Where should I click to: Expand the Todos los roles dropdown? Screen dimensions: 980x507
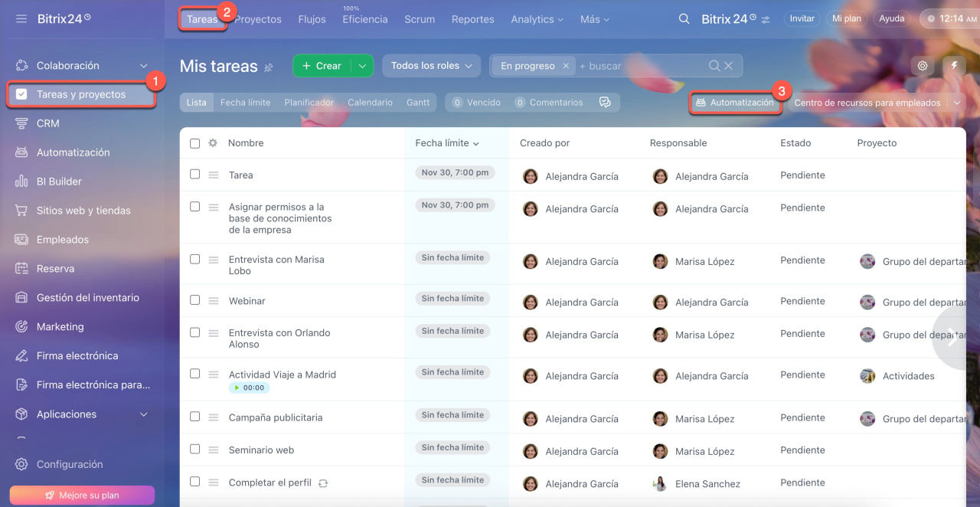pyautogui.click(x=431, y=66)
